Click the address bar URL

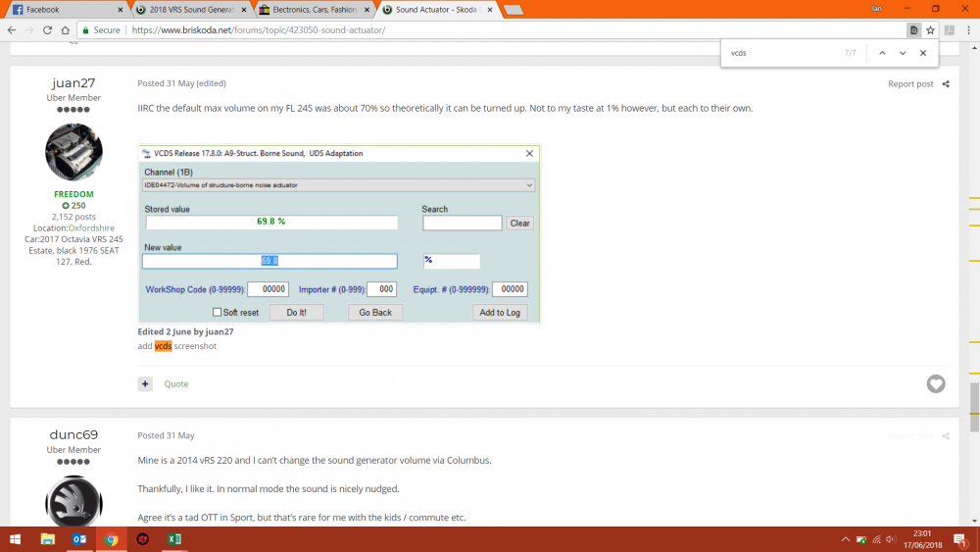coord(259,30)
